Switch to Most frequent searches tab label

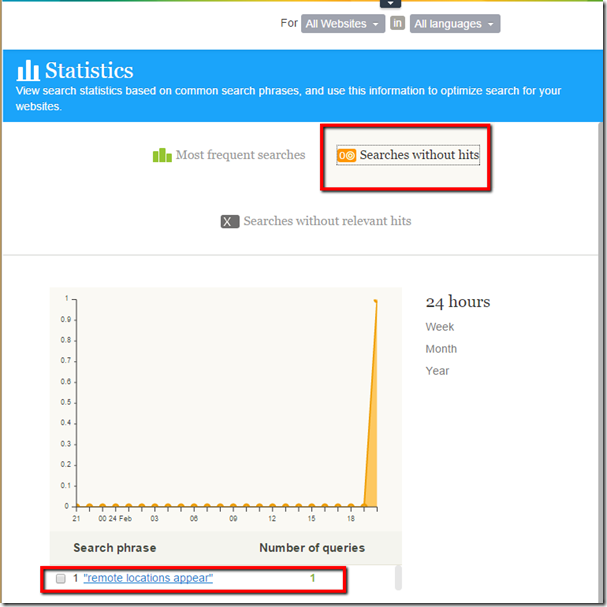(x=240, y=155)
